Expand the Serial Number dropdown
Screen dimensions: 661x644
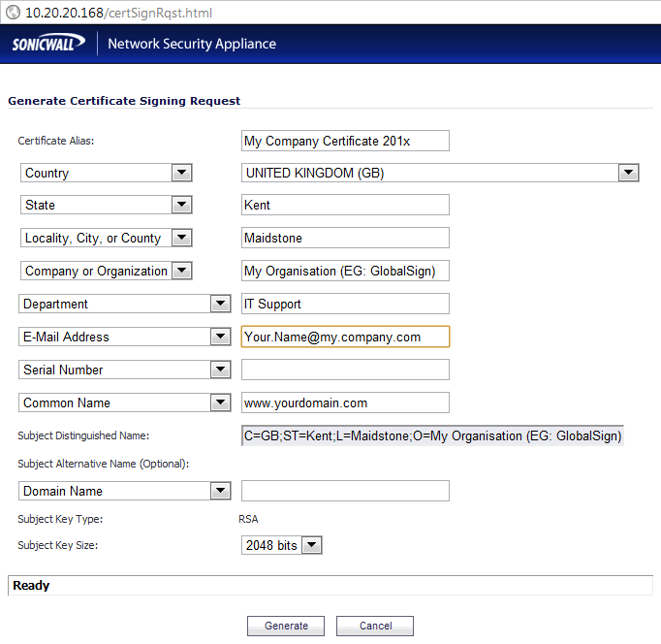(124, 370)
